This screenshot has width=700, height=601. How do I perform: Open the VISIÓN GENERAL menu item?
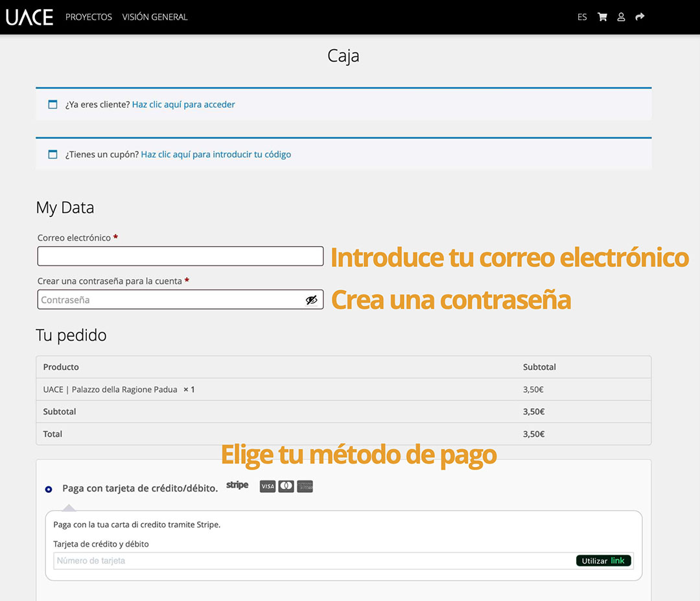point(155,17)
